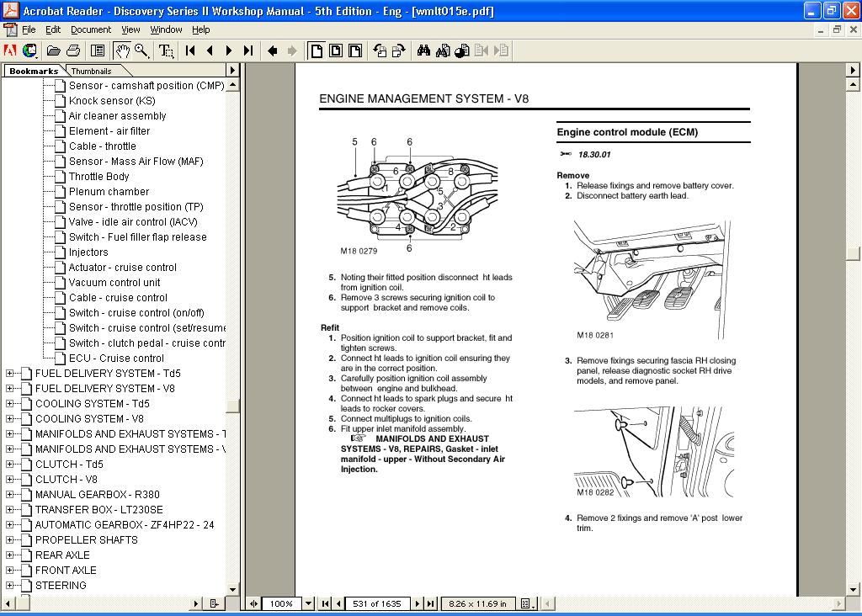Image resolution: width=862 pixels, height=616 pixels.
Task: Open zoom level dropdown arrow
Action: point(308,603)
